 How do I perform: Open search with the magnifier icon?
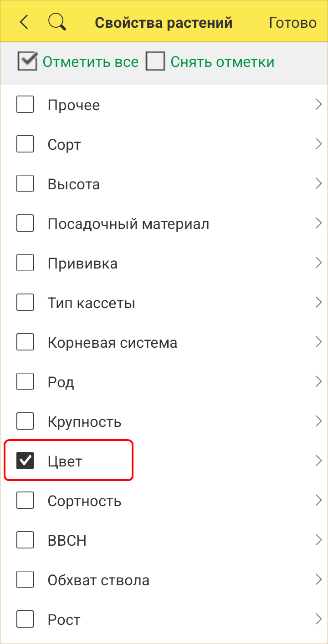click(x=57, y=22)
